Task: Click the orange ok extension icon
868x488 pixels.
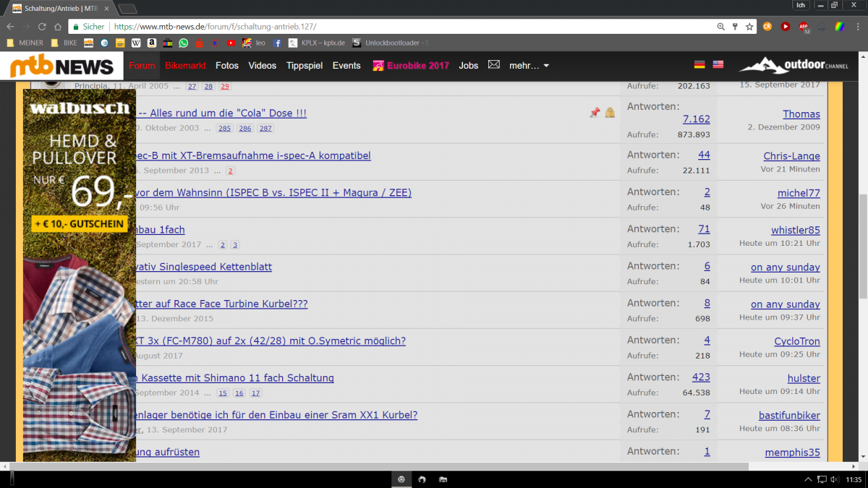Action: pyautogui.click(x=767, y=26)
